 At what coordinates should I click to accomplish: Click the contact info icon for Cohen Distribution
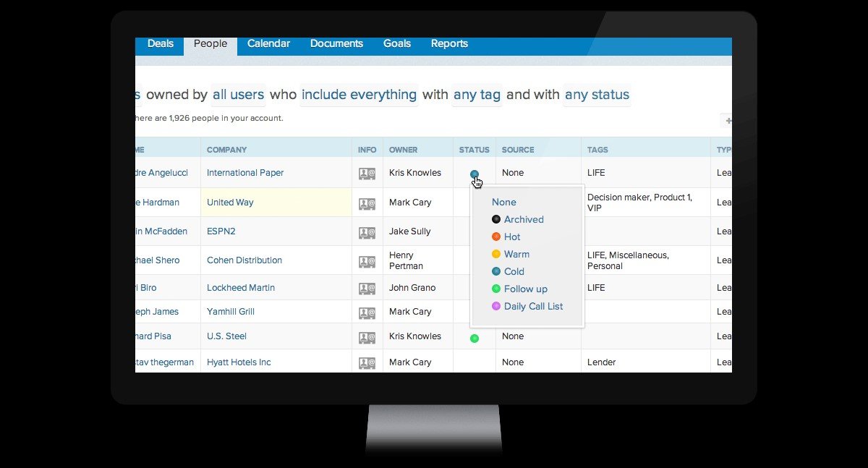pyautogui.click(x=367, y=261)
